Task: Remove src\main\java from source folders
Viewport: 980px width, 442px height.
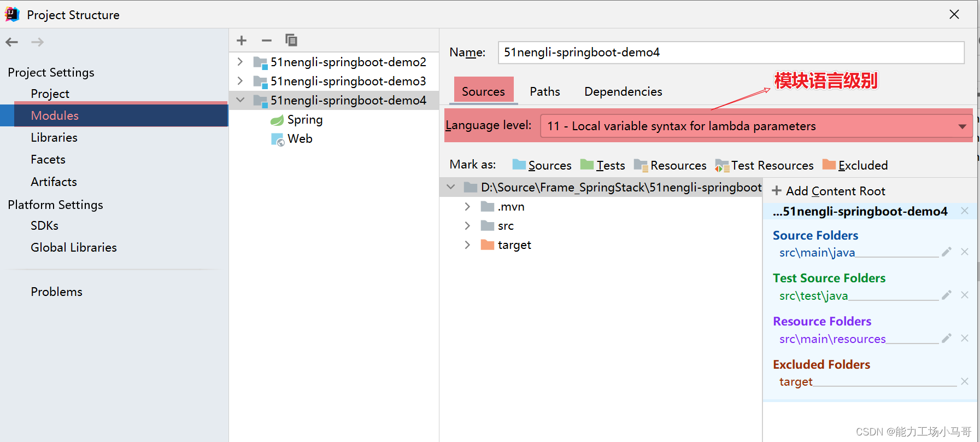Action: pyautogui.click(x=965, y=252)
